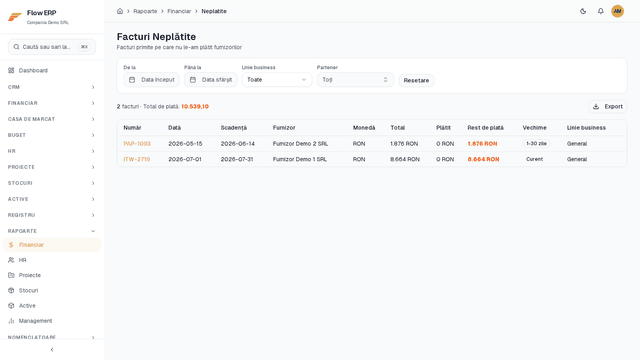
Task: Click the Data sfârșit date field
Action: pyautogui.click(x=211, y=80)
